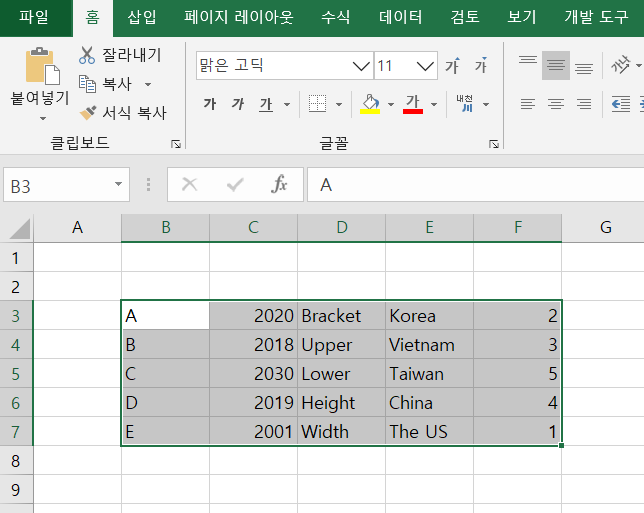Select cell containing The US

point(429,432)
